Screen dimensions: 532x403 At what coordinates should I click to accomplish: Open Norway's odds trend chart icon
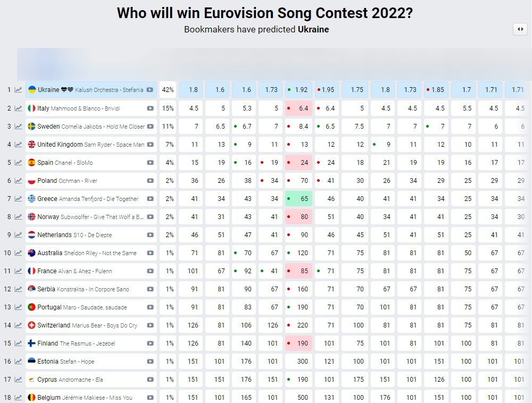[18, 217]
